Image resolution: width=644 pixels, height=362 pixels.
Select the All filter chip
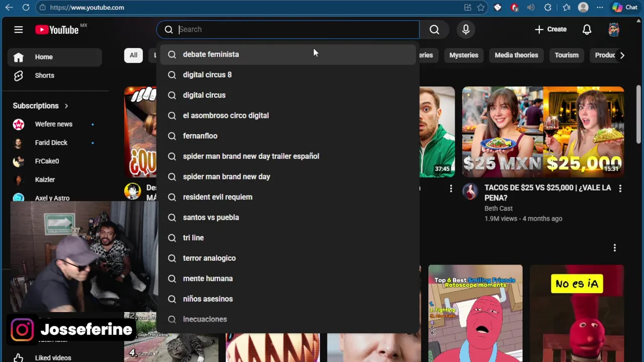[x=133, y=55]
